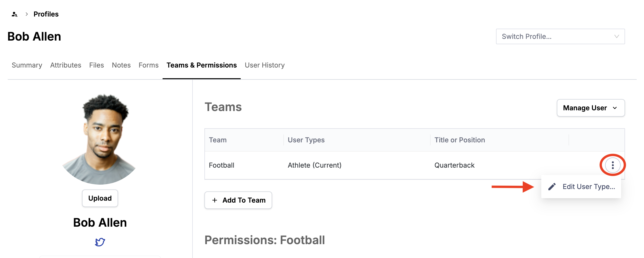
Task: Click the Add To Team button
Action: 238,200
